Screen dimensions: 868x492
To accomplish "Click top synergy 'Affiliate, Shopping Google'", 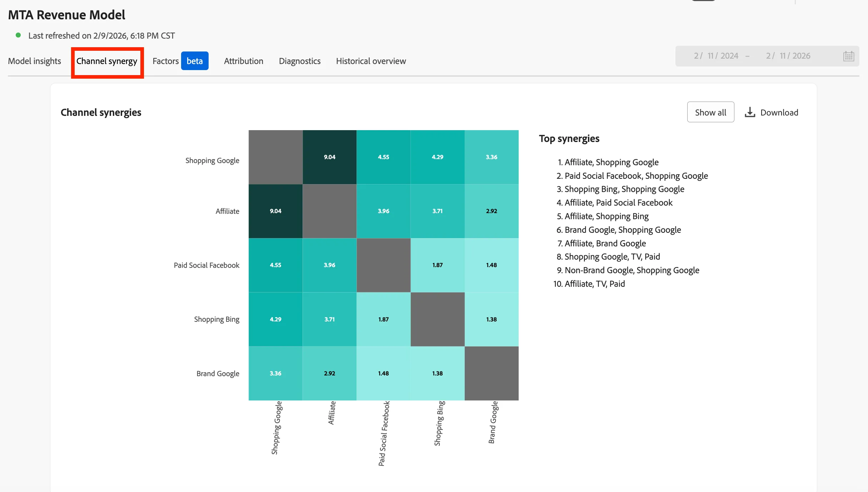I will (612, 162).
